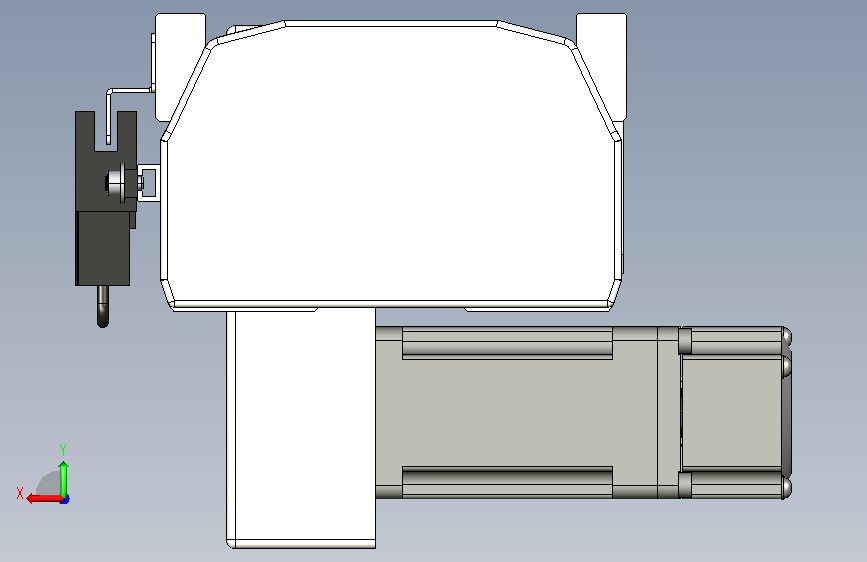Select the dark sensor's lower body block
This screenshot has height=562, width=867.
(103, 248)
